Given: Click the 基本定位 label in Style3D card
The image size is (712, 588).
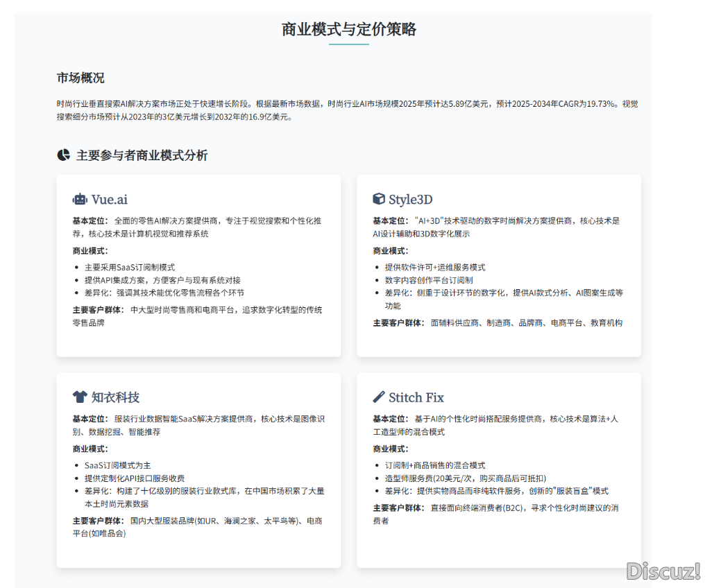Looking at the screenshot, I should pyautogui.click(x=391, y=221).
